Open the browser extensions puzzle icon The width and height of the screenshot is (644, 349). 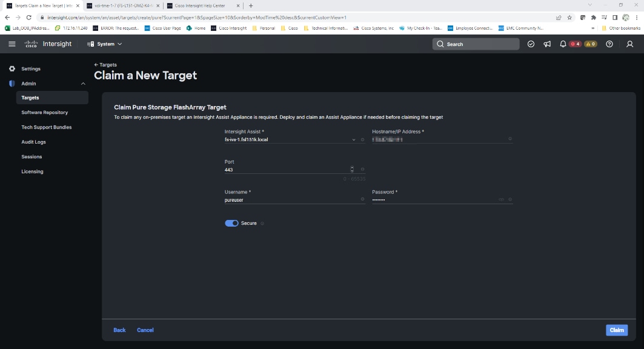click(594, 18)
